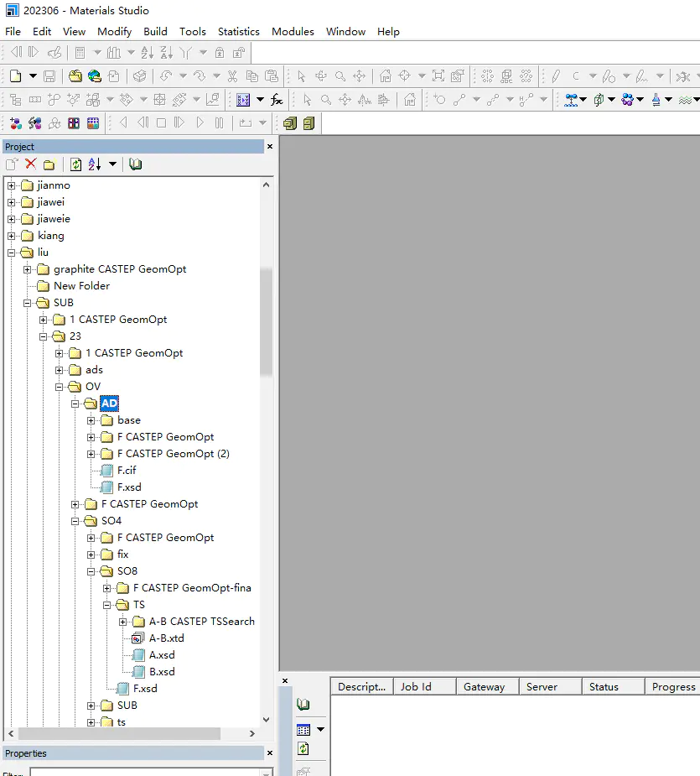Click the green book icon in Project toolbar
This screenshot has width=700, height=776.
[x=136, y=164]
